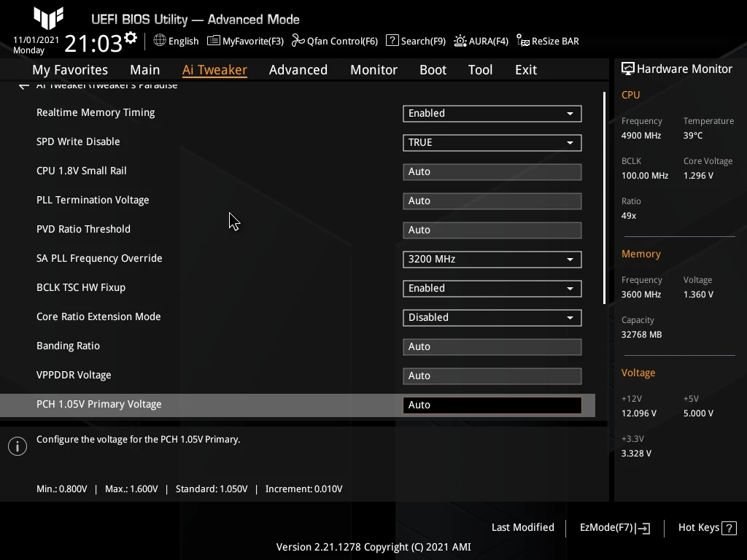The height and width of the screenshot is (560, 747).
Task: Select the CPU 1.8V Small Rail label
Action: (x=82, y=171)
